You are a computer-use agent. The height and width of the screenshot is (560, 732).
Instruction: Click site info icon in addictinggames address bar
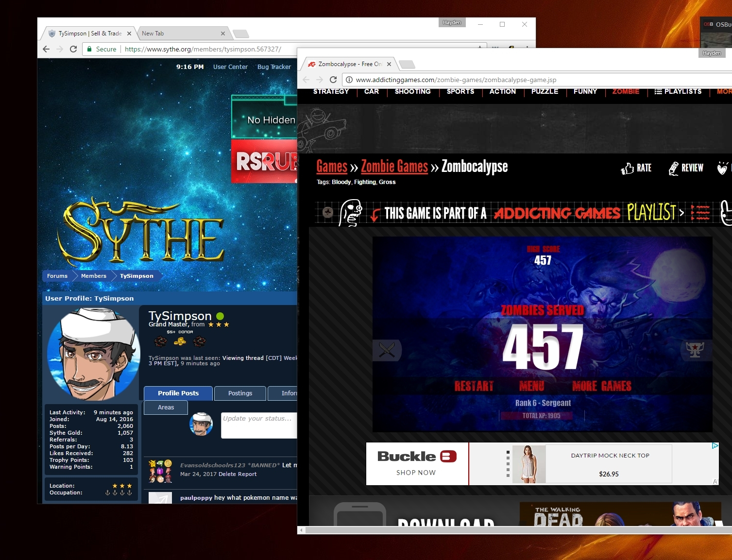click(349, 80)
